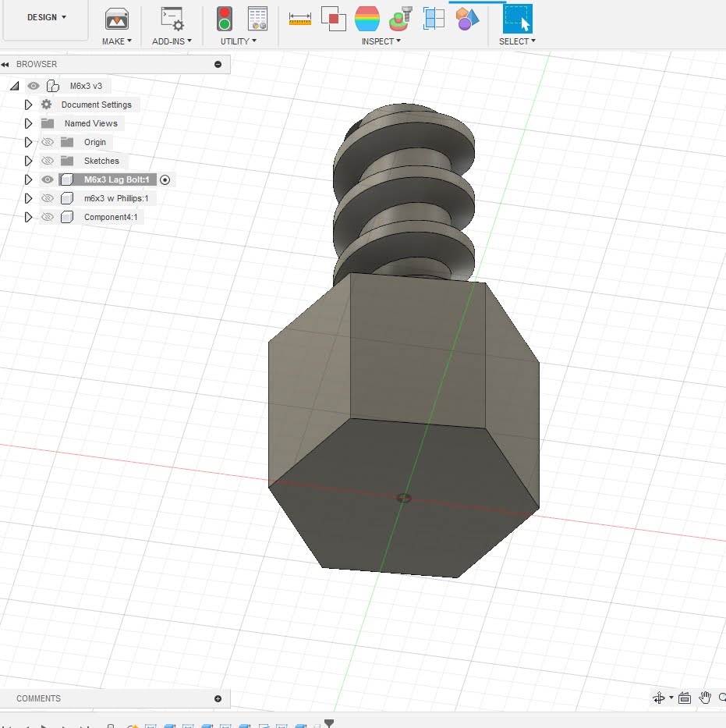Open the Browser panel options dot
Screen dimensions: 726x728
point(218,64)
